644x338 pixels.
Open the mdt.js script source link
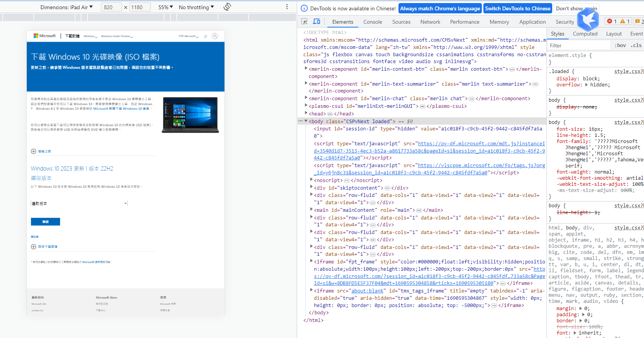coord(429,151)
